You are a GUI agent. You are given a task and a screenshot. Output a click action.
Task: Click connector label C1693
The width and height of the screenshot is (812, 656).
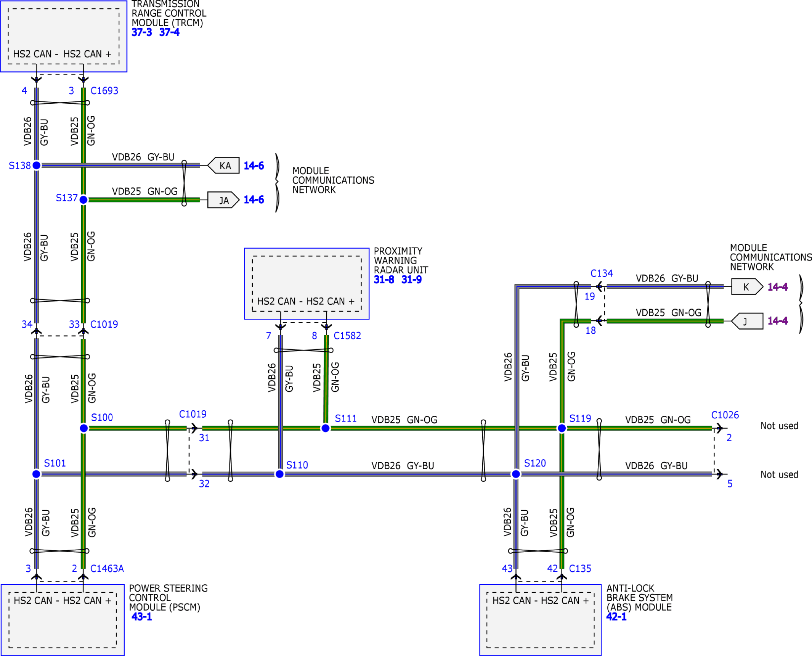104,91
